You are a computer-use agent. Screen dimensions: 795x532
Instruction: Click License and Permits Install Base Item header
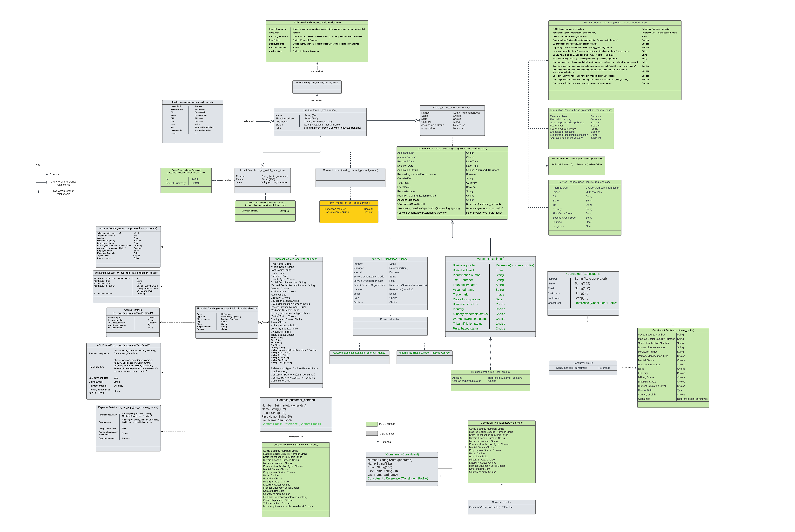265,204
